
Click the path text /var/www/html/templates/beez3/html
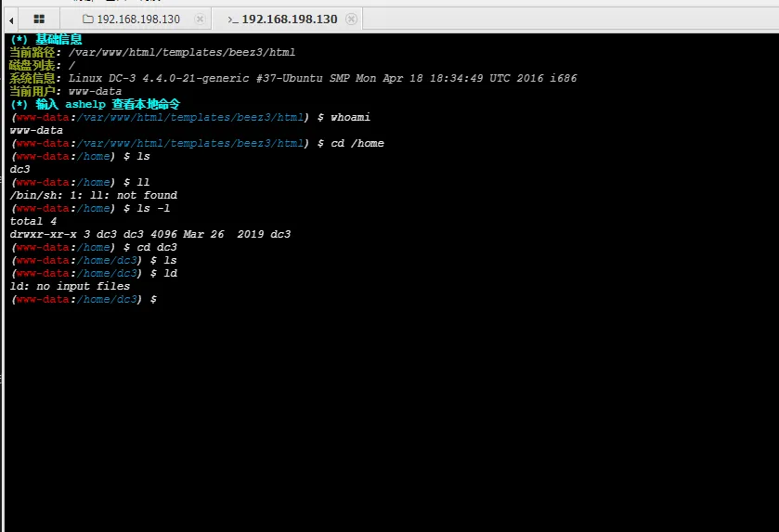182,52
